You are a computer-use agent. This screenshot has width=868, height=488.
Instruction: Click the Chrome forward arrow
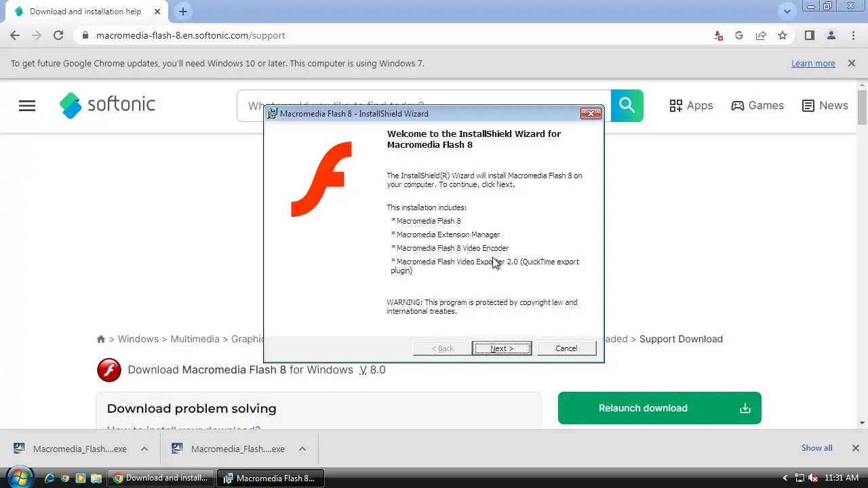37,35
